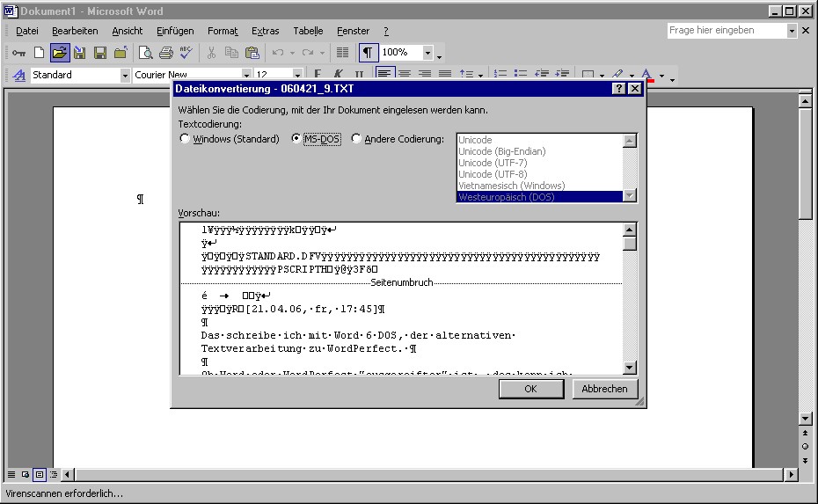Click the increase indent icon

(x=562, y=74)
